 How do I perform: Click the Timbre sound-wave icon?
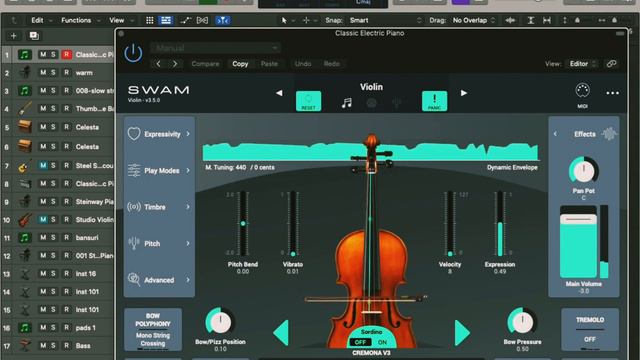pyautogui.click(x=134, y=207)
